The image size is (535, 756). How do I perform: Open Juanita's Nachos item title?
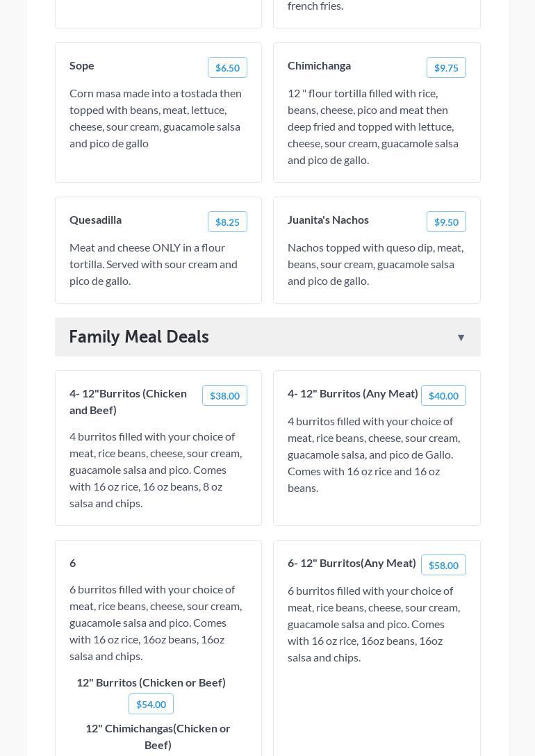(328, 220)
